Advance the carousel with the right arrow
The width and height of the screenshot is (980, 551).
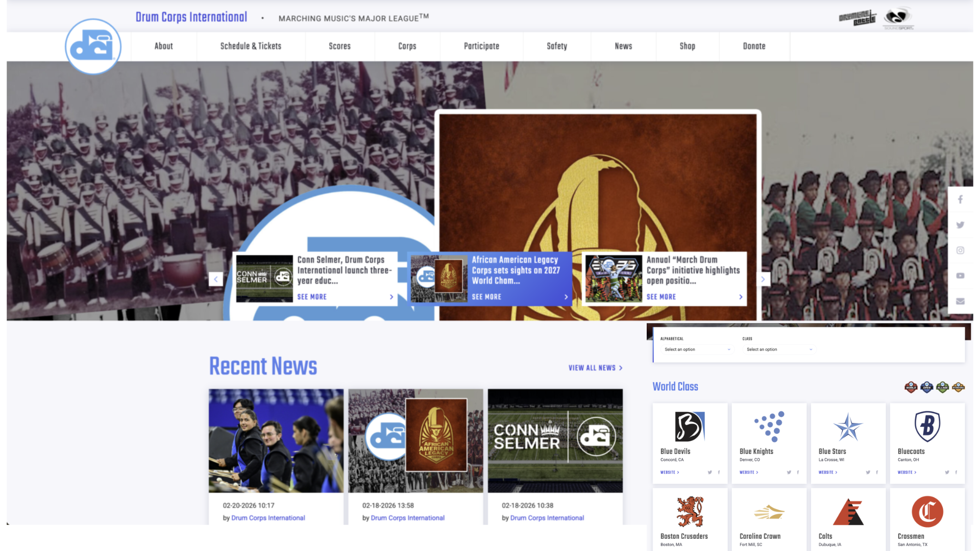coord(763,279)
